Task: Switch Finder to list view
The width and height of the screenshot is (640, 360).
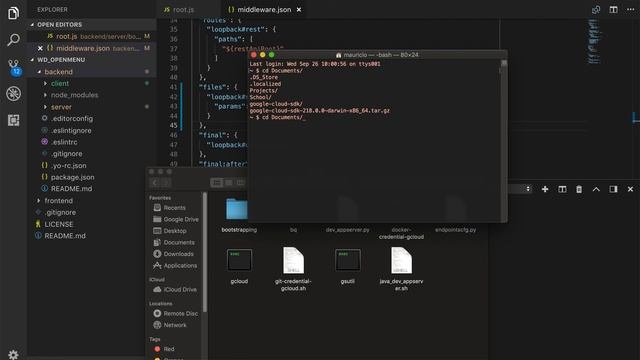Action: (x=229, y=183)
